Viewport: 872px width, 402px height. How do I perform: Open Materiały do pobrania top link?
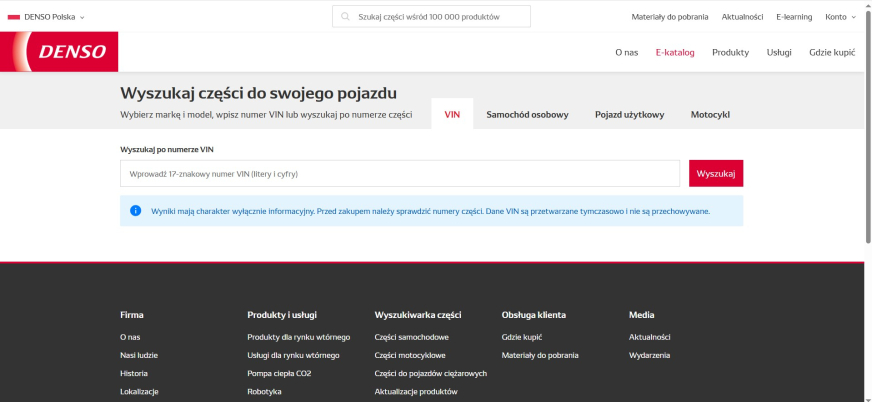coord(670,17)
